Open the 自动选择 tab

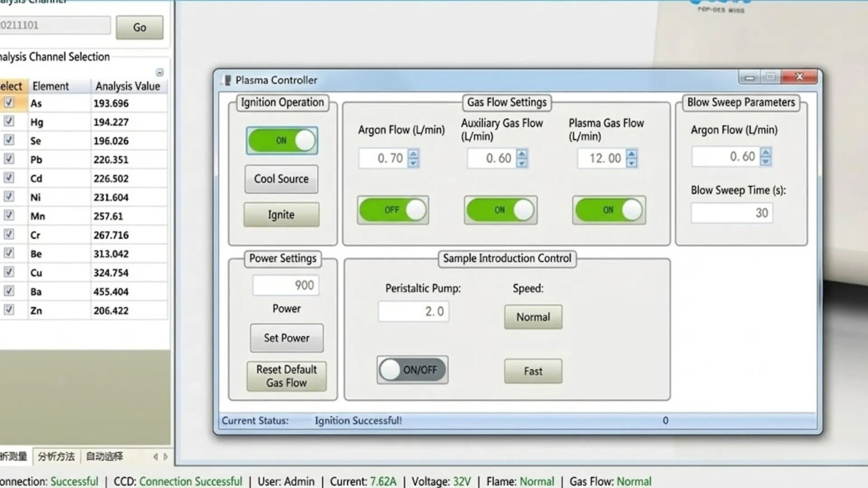[104, 456]
